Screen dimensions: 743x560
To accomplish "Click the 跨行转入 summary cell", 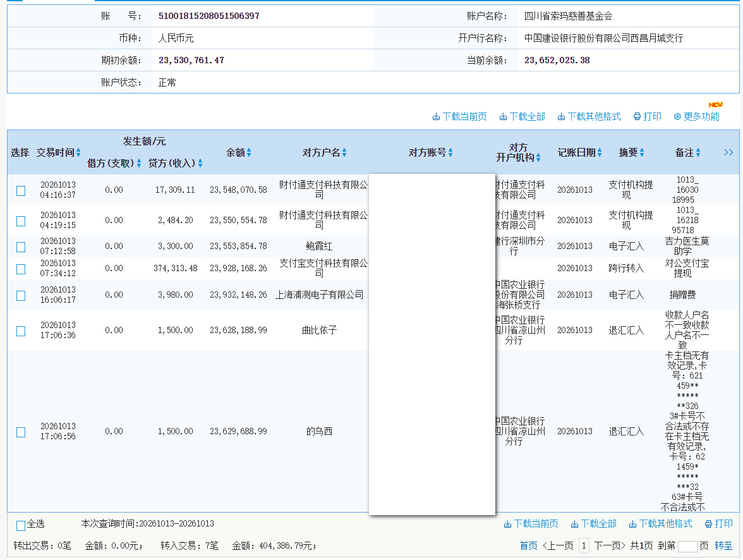I will pos(626,269).
